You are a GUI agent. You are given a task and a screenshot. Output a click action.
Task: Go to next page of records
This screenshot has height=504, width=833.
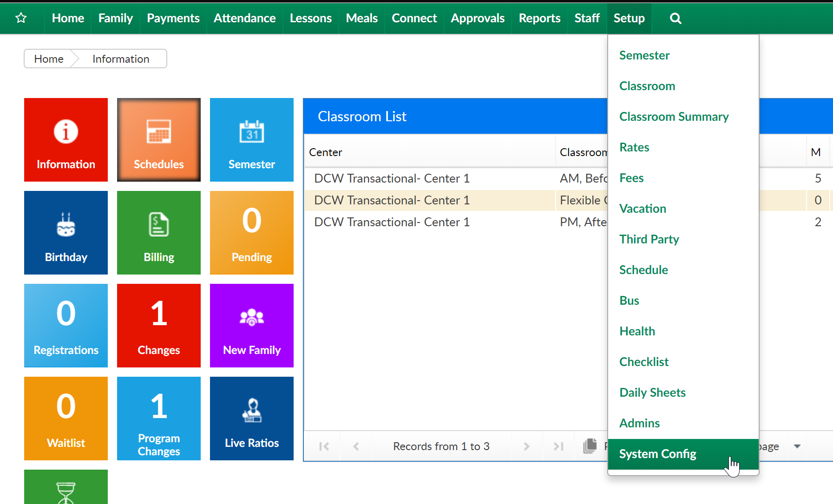[x=526, y=446]
